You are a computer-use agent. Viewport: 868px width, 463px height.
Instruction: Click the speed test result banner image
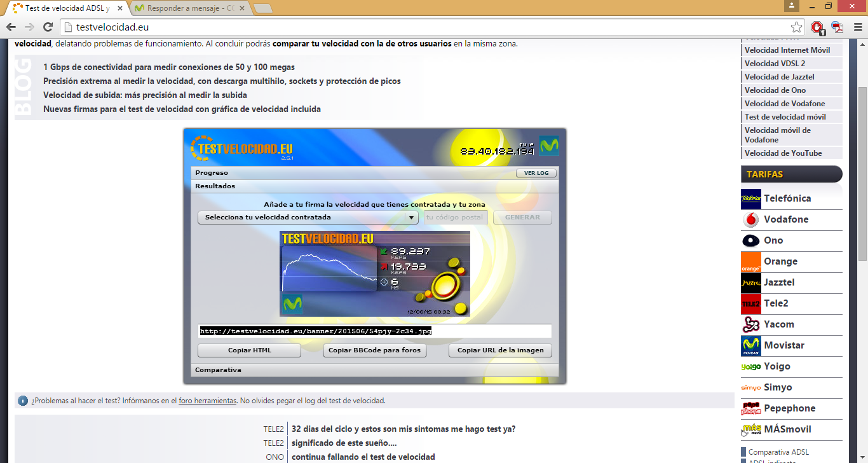tap(375, 273)
